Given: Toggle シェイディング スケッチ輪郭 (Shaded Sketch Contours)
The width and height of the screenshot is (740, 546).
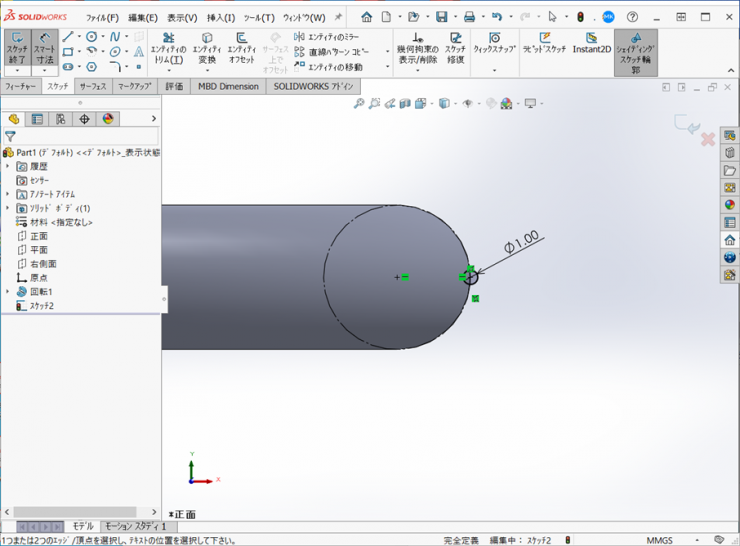Looking at the screenshot, I should (636, 53).
